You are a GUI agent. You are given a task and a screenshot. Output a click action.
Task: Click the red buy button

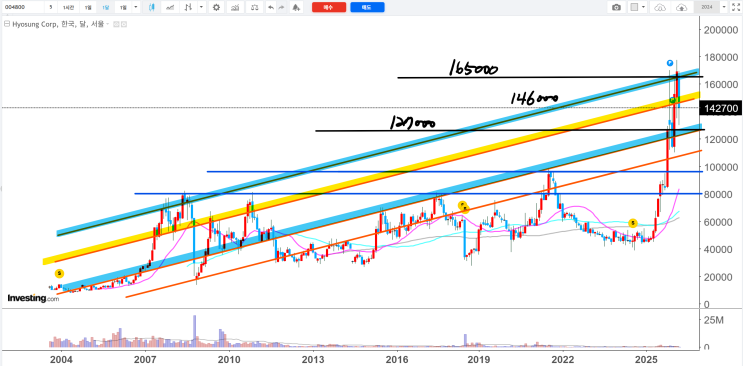tap(329, 7)
